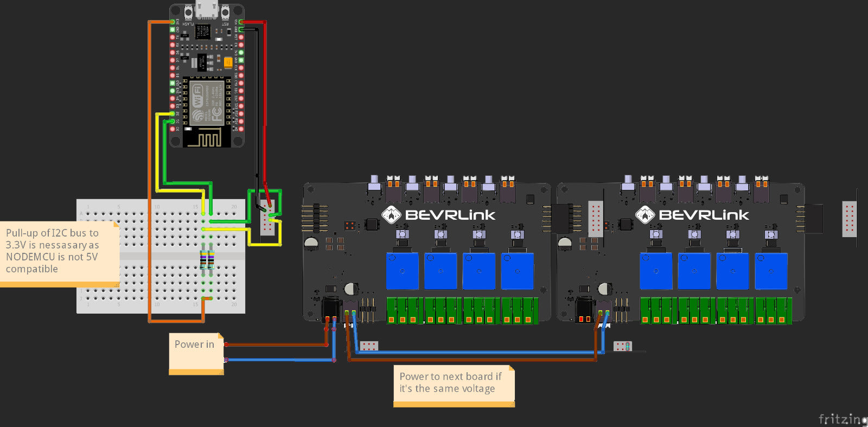
Task: Select the grey connector at far right edge
Action: click(849, 219)
